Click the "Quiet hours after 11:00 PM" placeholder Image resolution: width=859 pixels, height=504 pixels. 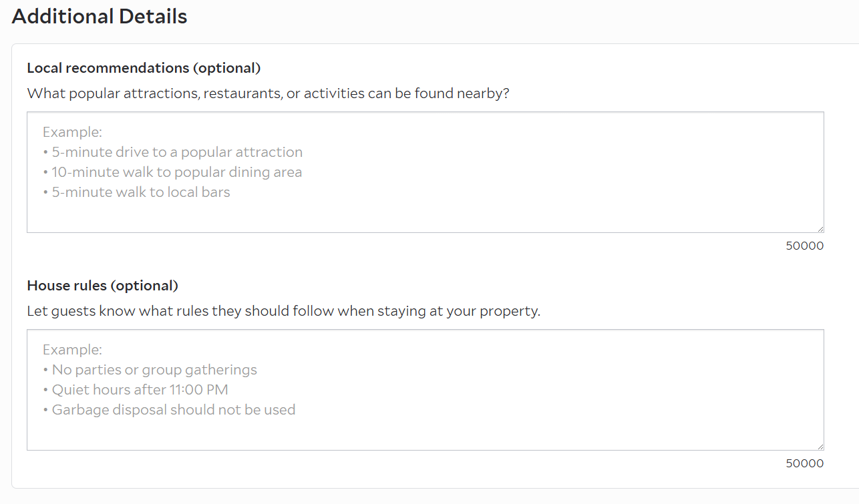point(140,390)
